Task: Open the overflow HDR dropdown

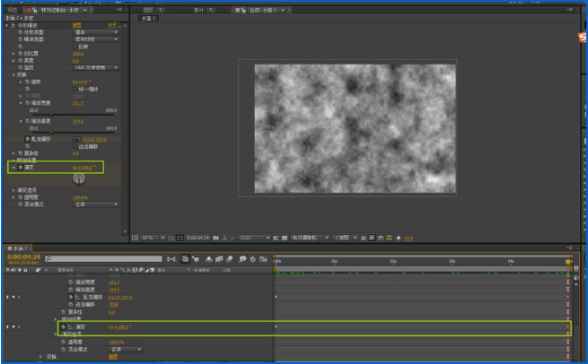Action: 94,67
